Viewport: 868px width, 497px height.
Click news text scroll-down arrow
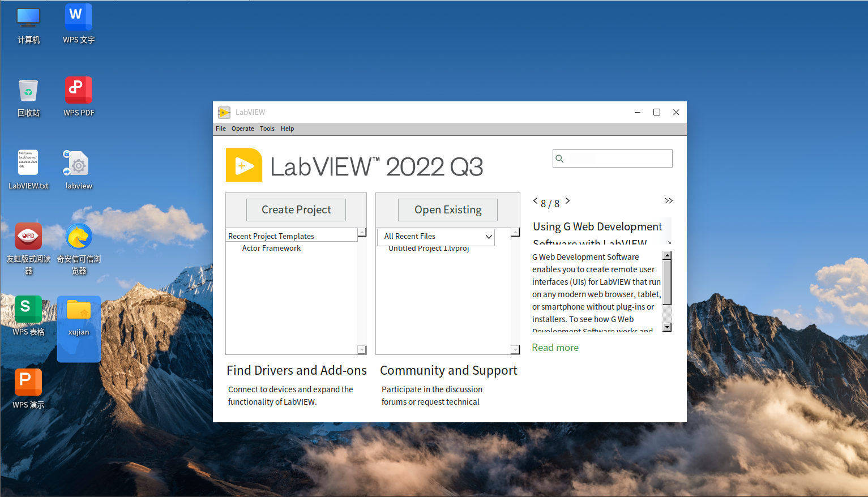(x=667, y=327)
